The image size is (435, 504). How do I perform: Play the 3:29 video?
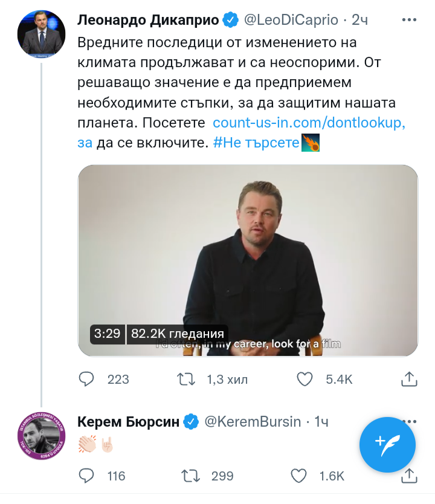point(248,260)
